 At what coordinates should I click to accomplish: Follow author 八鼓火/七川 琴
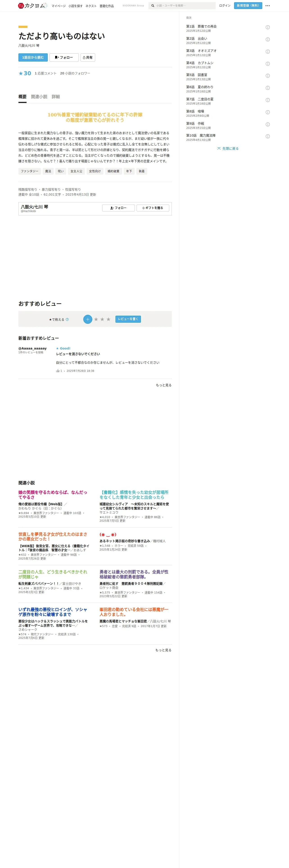click(x=118, y=208)
